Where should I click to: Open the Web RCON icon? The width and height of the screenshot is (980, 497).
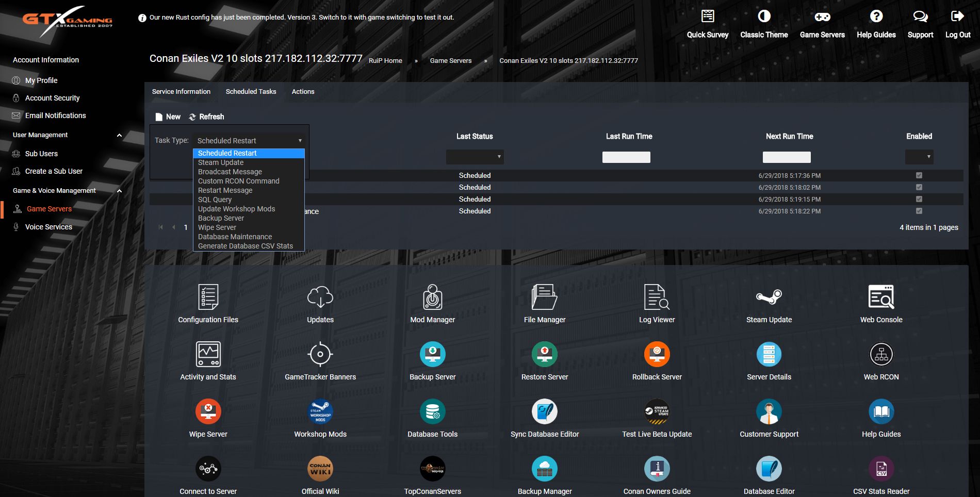(881, 354)
